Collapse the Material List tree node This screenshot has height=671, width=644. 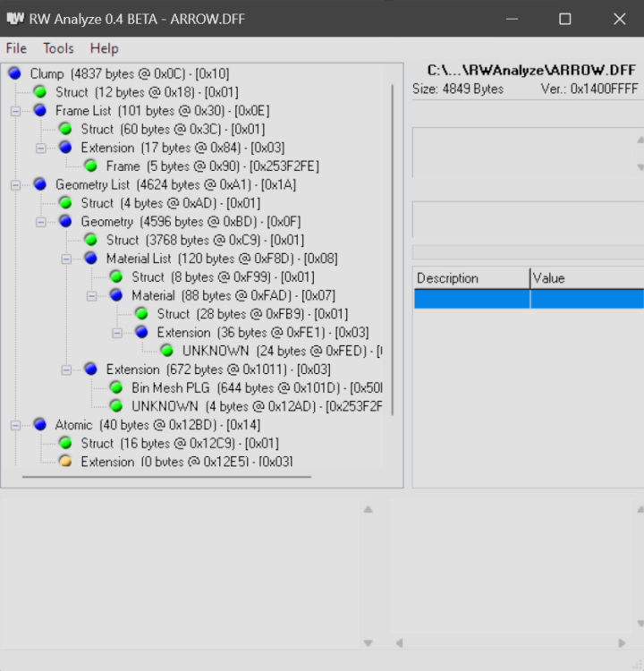66,259
